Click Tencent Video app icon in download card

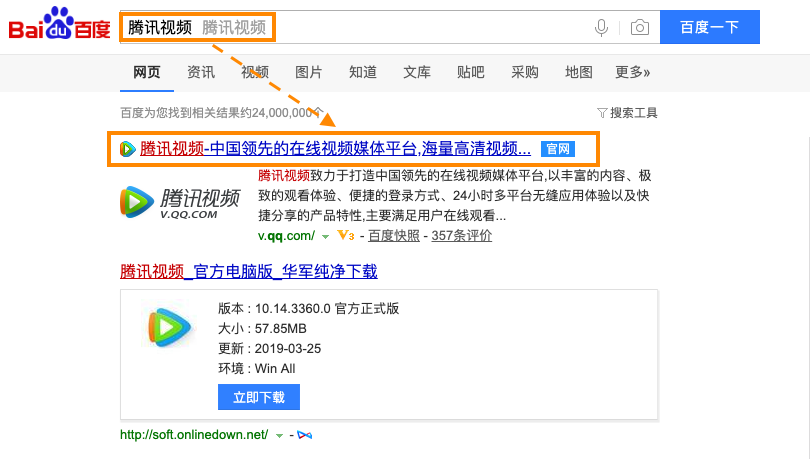click(169, 327)
